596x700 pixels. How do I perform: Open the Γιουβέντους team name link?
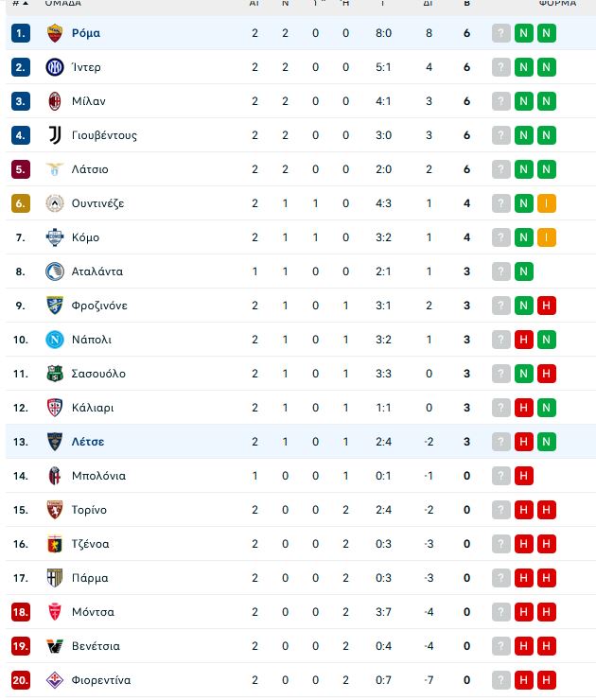104,135
